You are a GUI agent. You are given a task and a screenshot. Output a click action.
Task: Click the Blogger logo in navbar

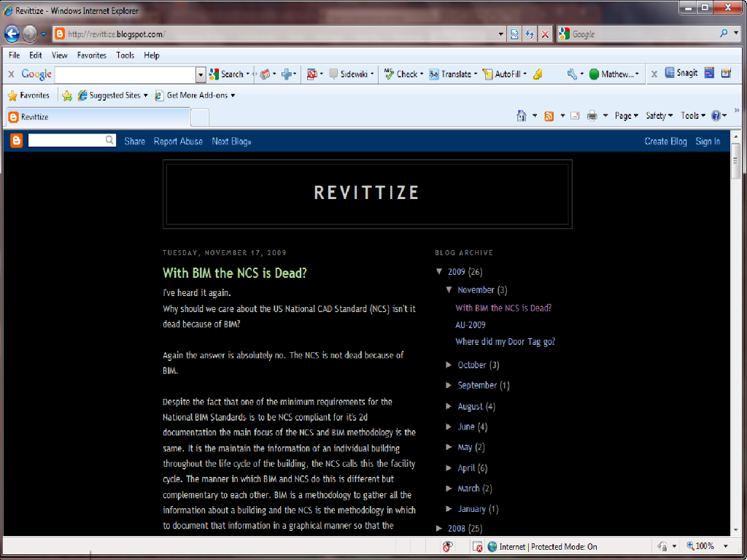[16, 141]
